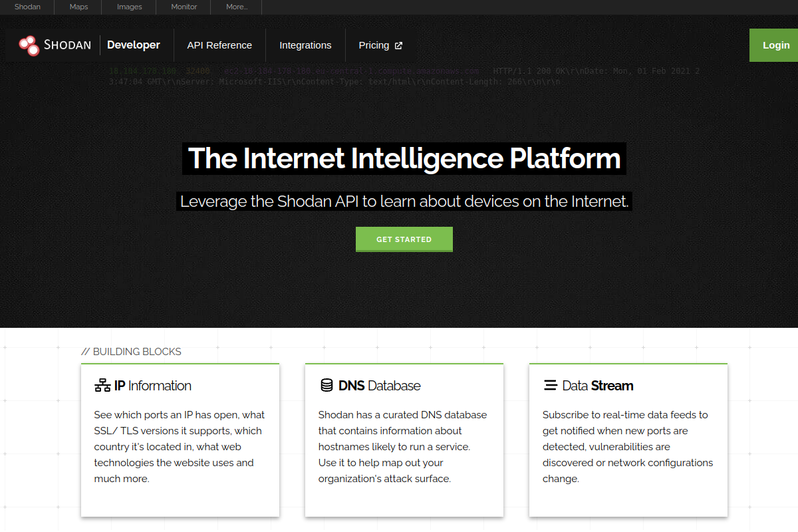798x532 pixels.
Task: Open the API Reference page
Action: 219,45
